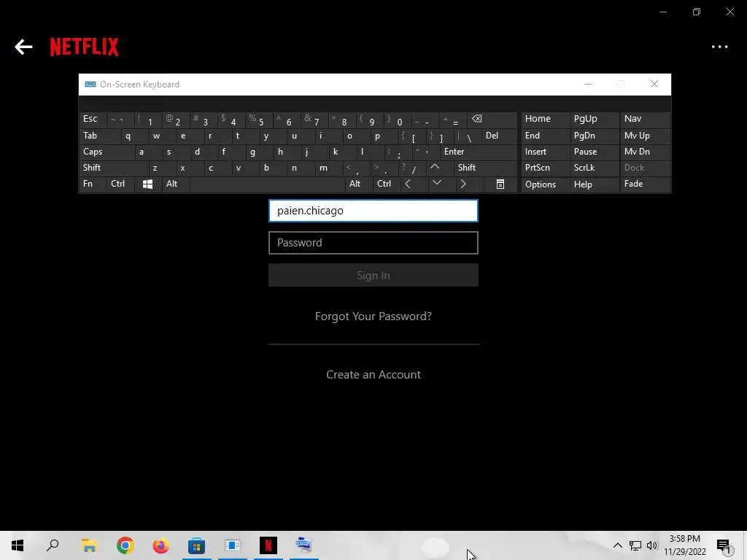Tap the spacebar on keyboard
747x560 pixels.
267,184
